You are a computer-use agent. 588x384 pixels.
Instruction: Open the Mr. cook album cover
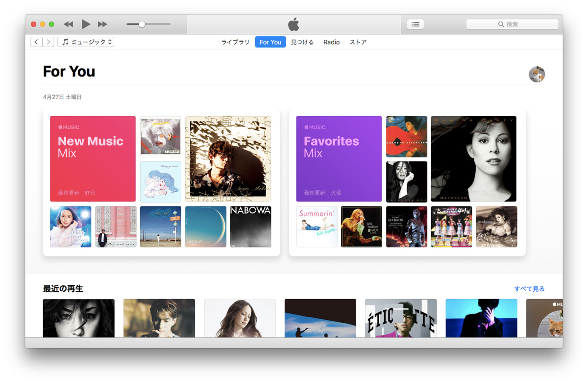116,227
